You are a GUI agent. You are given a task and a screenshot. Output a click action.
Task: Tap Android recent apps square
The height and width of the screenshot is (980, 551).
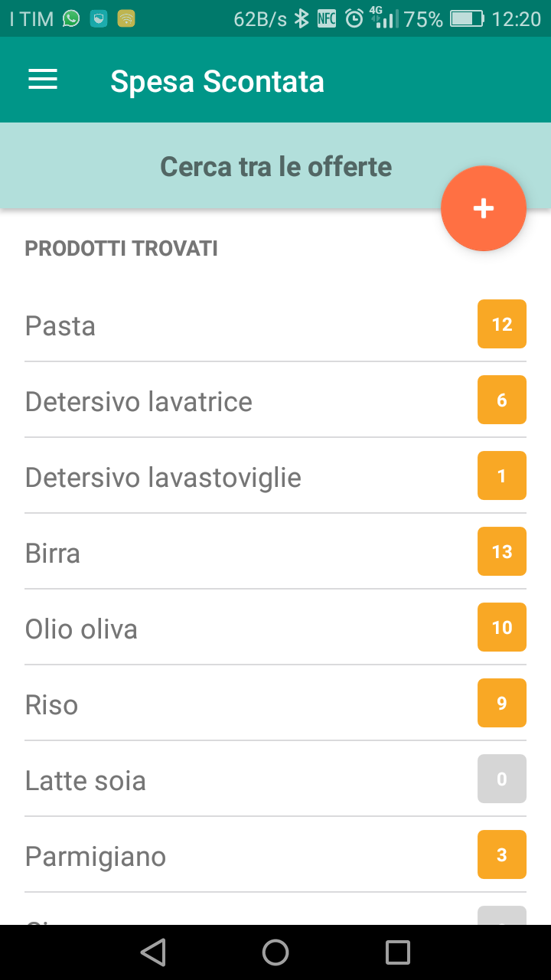(398, 952)
